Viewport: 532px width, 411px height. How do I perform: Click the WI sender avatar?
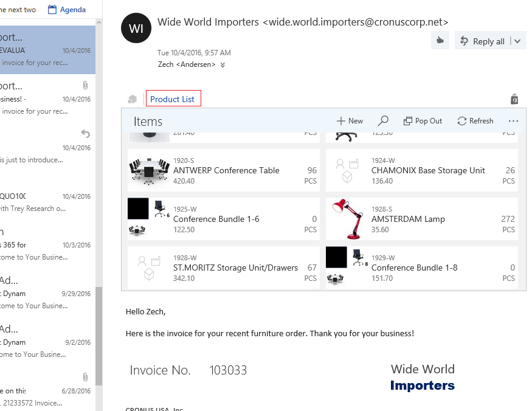pos(136,28)
